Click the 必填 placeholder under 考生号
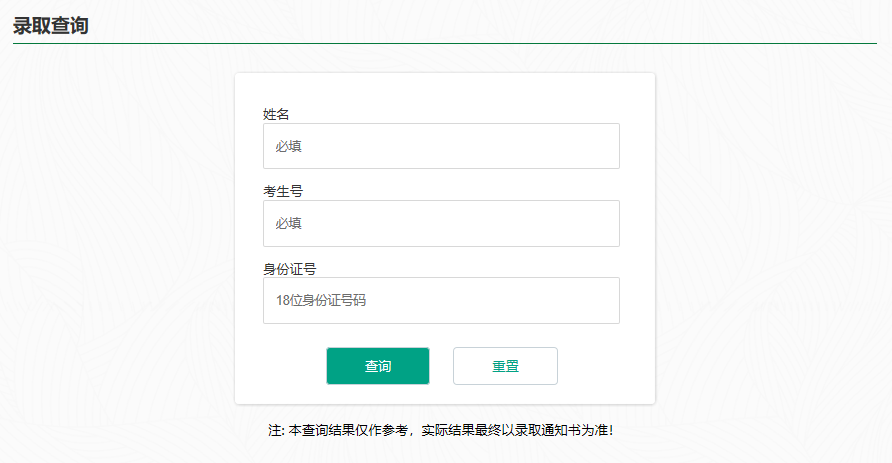Screen dimensions: 892x463 point(289,223)
